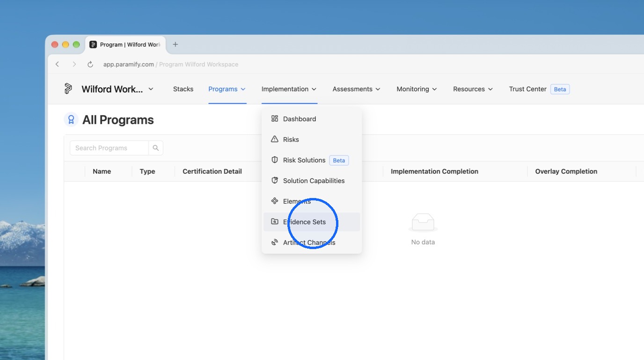
Task: Open the Programs dropdown menu
Action: click(227, 89)
